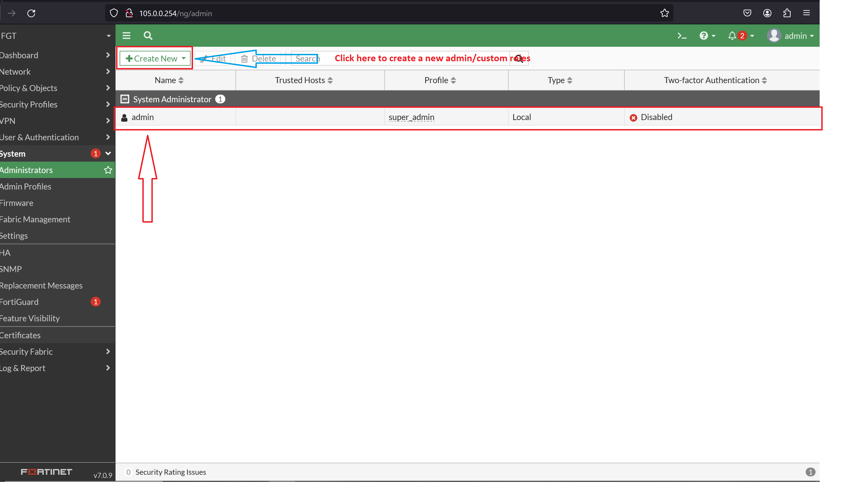
Task: Reload the page with the refresh icon
Action: (x=31, y=13)
